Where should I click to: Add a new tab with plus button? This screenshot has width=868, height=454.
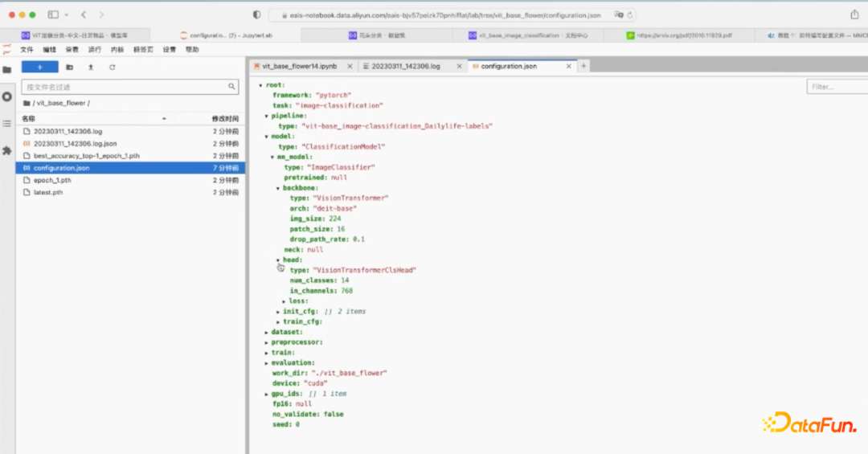click(583, 66)
